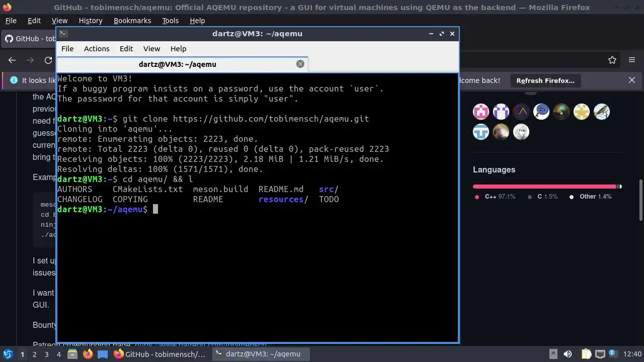This screenshot has width=644, height=362.
Task: Open the pink pixel contributor avatar
Action: click(481, 112)
